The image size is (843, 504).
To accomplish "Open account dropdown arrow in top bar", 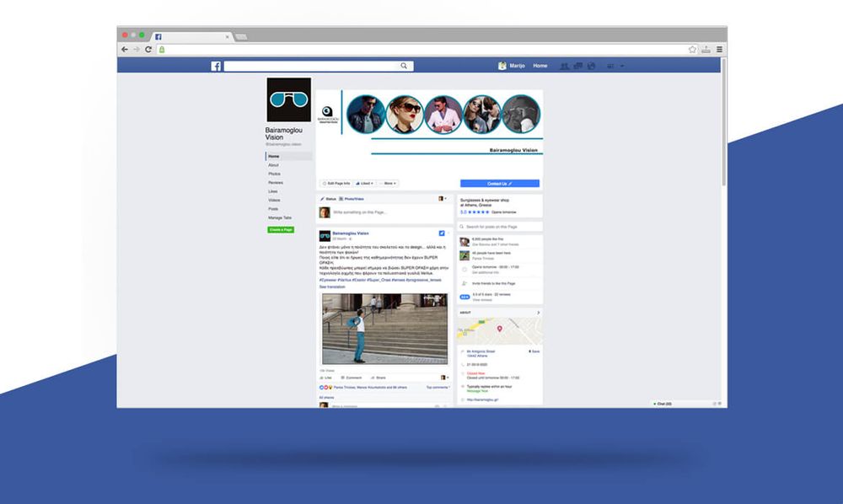I will click(623, 66).
